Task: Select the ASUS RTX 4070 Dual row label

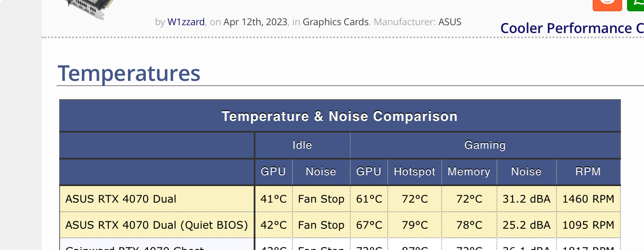Action: (x=121, y=199)
